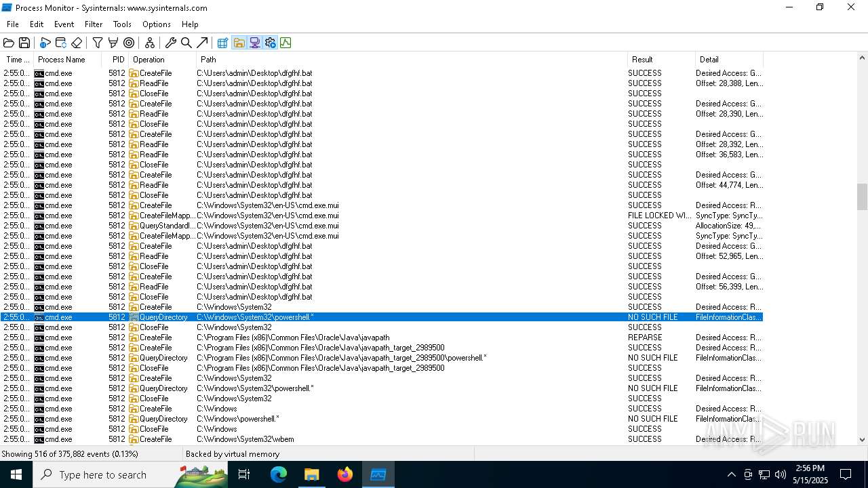The height and width of the screenshot is (488, 868).
Task: Open the Filter dialog via funnel icon
Action: click(x=98, y=43)
